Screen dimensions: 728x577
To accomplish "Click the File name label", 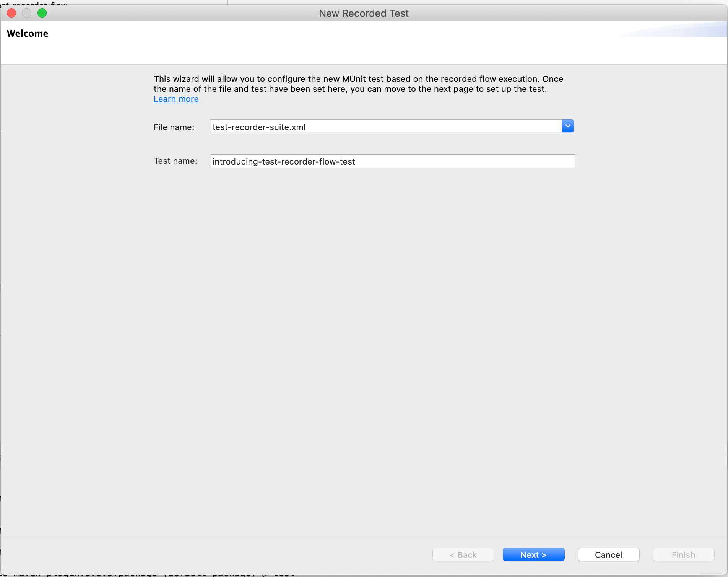I will [174, 127].
